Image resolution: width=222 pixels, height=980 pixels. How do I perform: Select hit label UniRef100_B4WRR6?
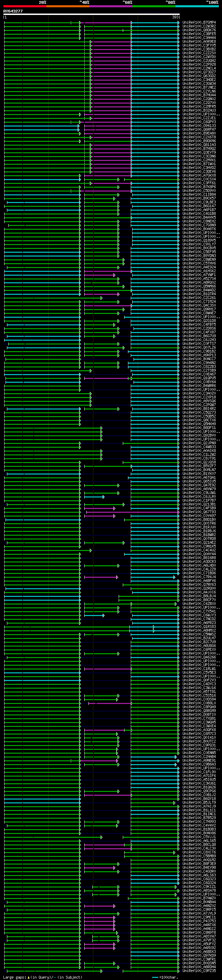[199, 386]
